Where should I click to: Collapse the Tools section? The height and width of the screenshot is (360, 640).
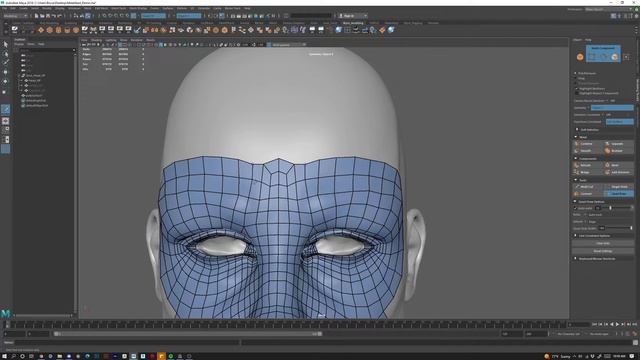coord(583,180)
